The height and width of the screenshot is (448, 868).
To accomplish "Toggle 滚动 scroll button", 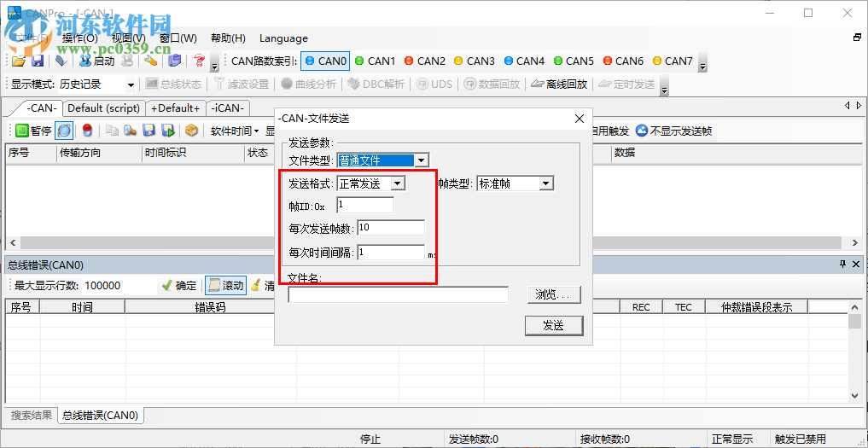I will click(226, 286).
